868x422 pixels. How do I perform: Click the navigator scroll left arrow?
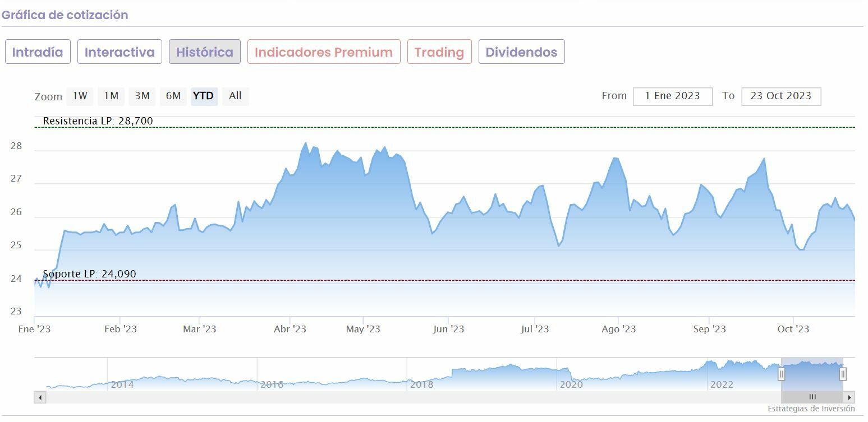(x=40, y=397)
